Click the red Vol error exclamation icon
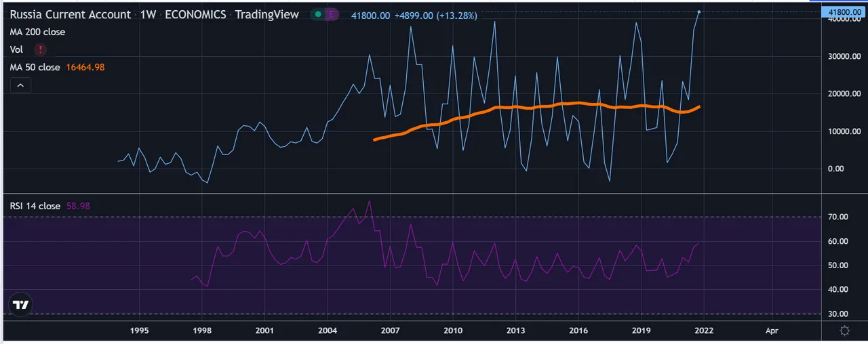Image resolution: width=868 pixels, height=344 pixels. pos(41,49)
